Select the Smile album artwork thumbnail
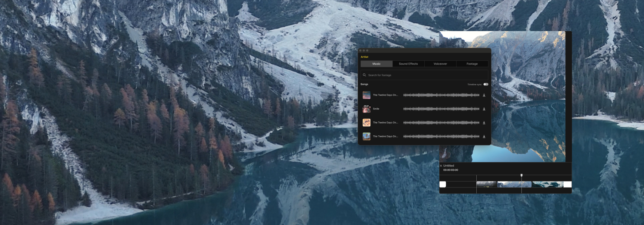Screen dimensions: 644x225 (x=366, y=109)
